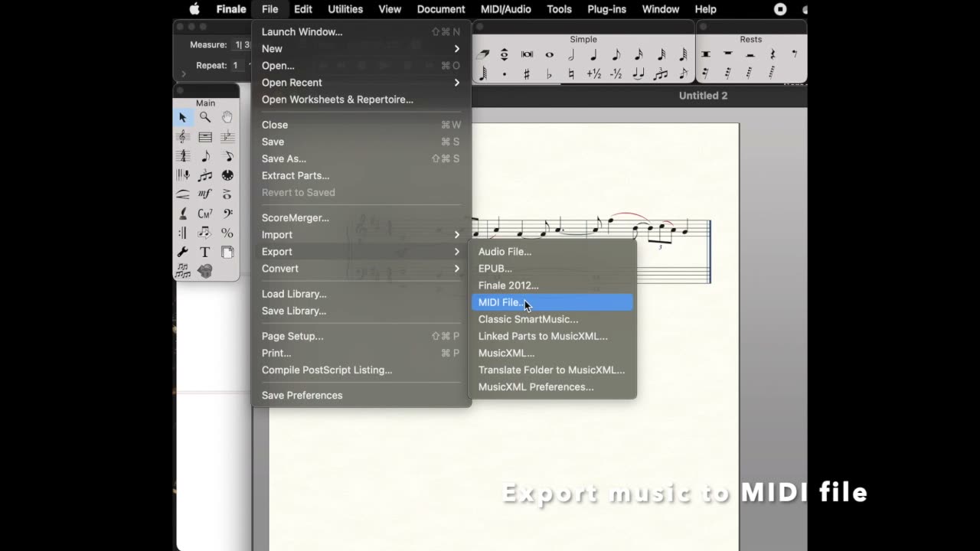This screenshot has width=980, height=551.
Task: Pick the Lyrics quill tool
Action: coord(183,214)
